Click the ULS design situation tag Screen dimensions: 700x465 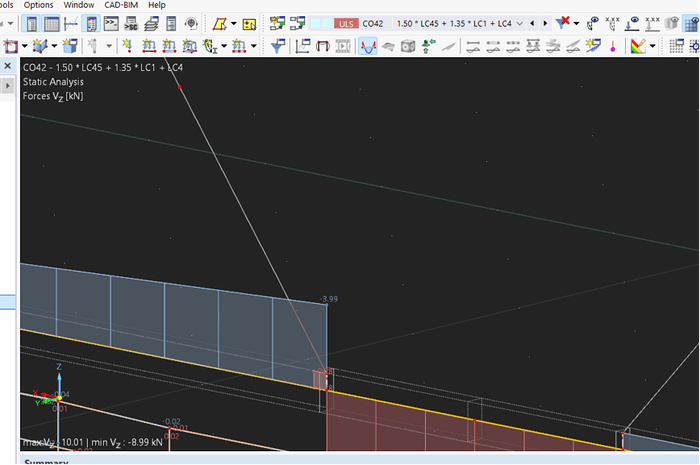coord(346,24)
